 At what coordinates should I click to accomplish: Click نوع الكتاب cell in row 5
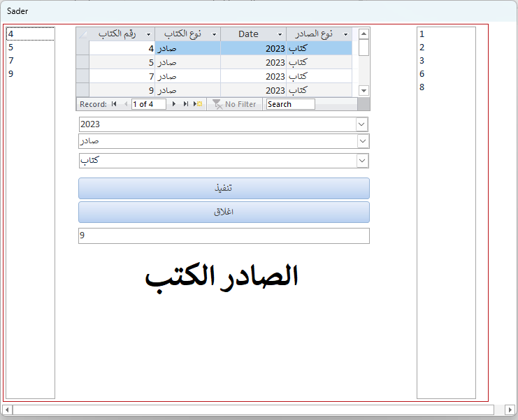point(187,62)
